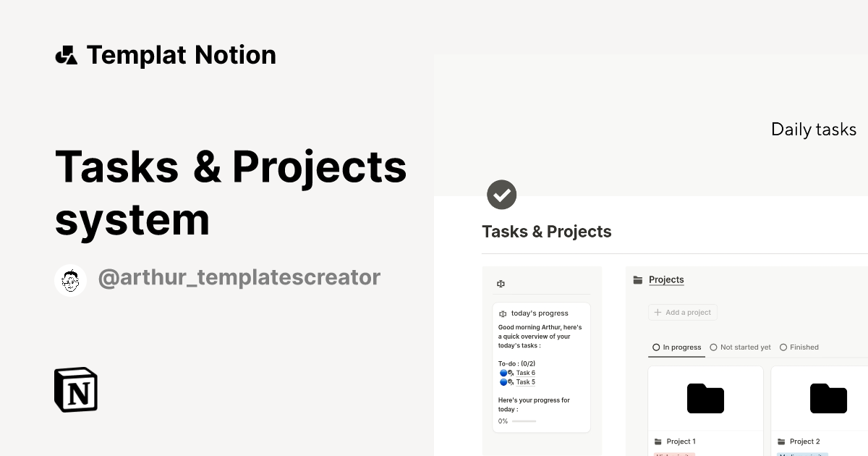
Task: Select the In progress radio button
Action: [655, 347]
